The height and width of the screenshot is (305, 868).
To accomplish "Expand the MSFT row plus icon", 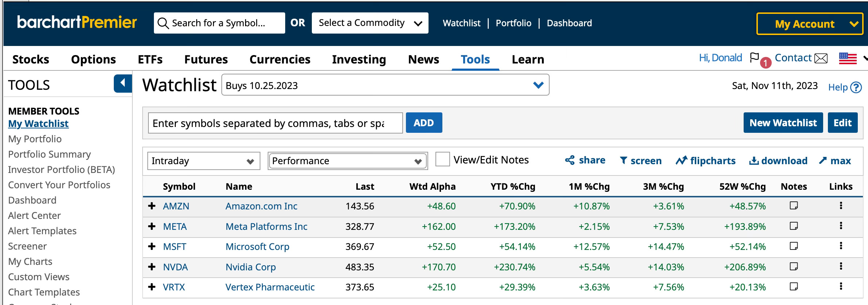I will pos(152,247).
